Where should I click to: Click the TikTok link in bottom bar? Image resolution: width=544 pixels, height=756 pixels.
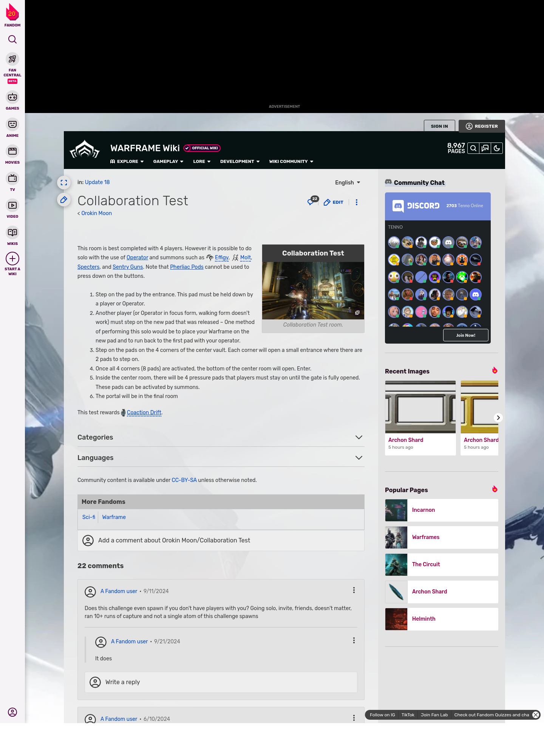point(408,715)
